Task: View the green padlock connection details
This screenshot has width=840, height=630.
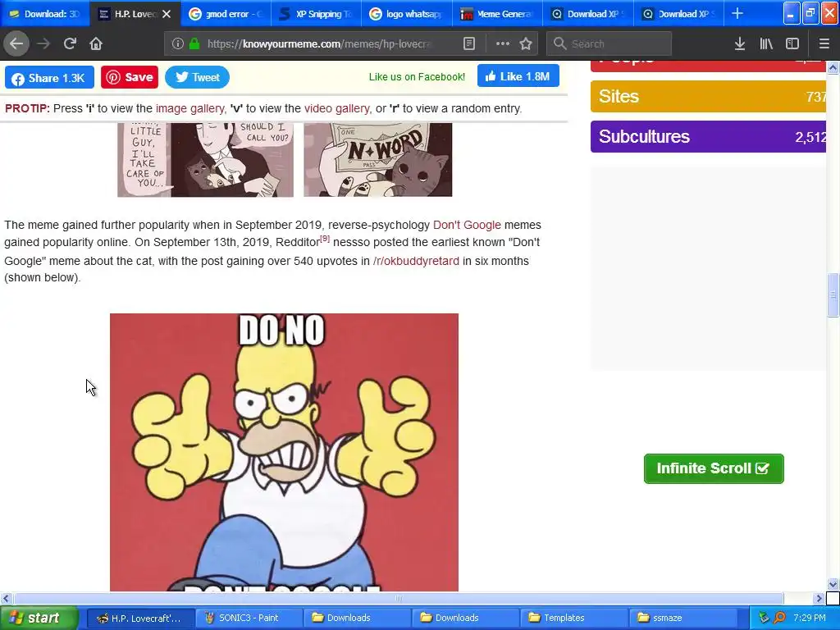Action: (x=194, y=44)
